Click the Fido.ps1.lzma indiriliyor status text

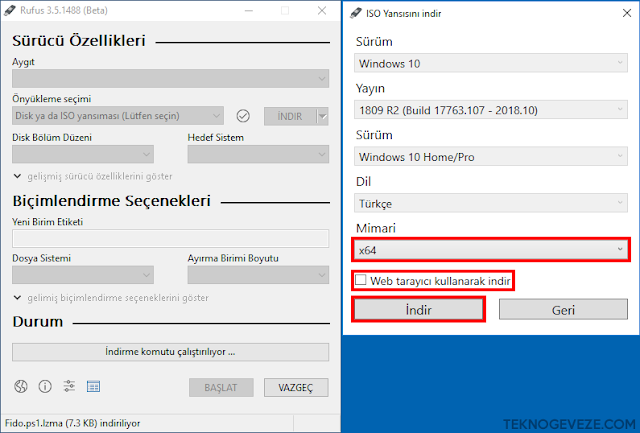pos(73,423)
